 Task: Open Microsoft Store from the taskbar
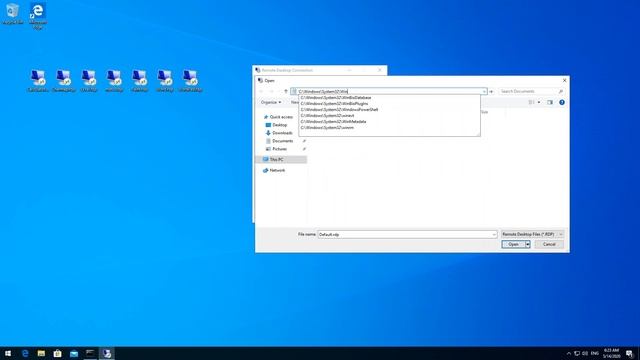[58, 353]
